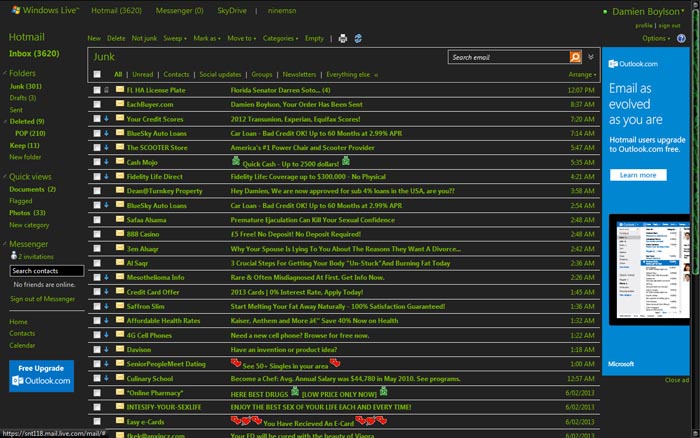Click Empty to clear junk folder
The image size is (700, 438).
(314, 38)
